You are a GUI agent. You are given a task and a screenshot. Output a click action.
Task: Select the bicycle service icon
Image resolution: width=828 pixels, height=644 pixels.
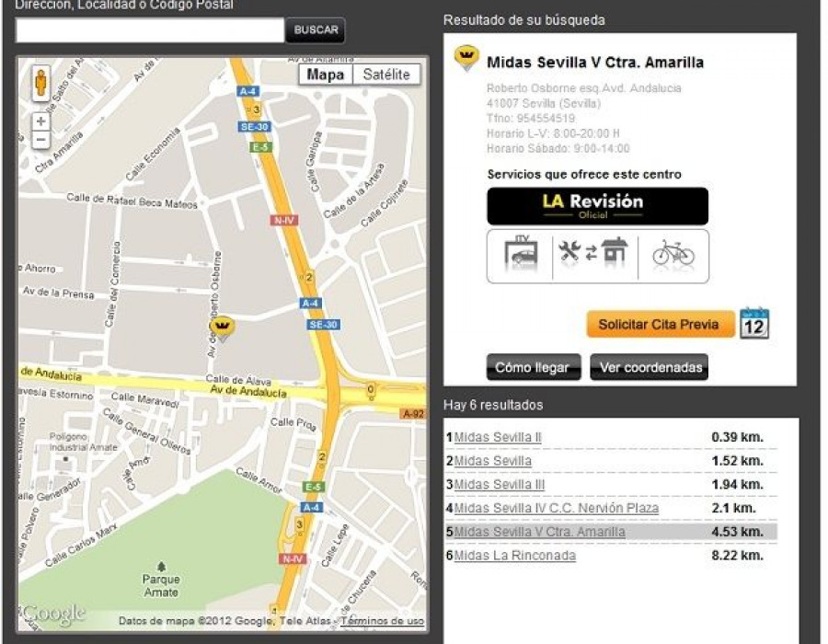tap(673, 253)
